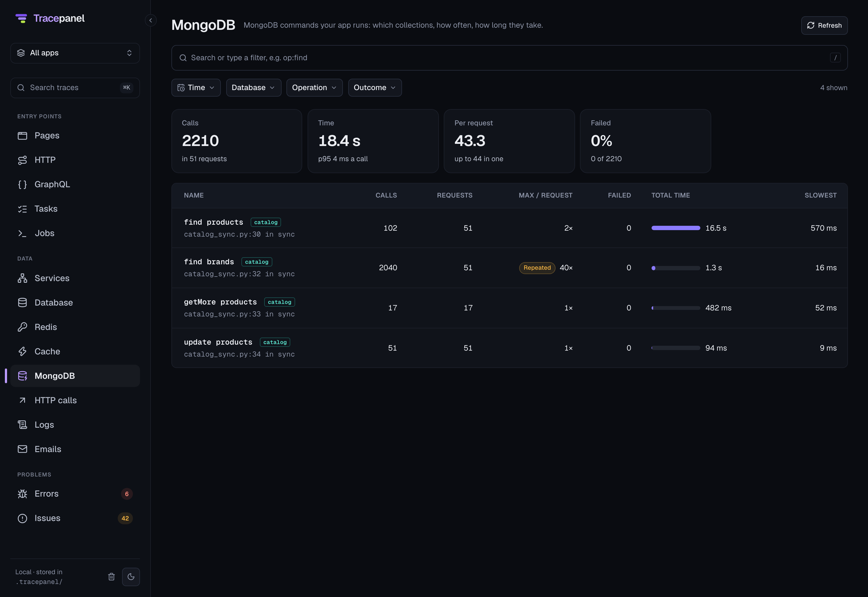The width and height of the screenshot is (868, 597).
Task: Expand the Time filter dropdown
Action: (x=196, y=88)
